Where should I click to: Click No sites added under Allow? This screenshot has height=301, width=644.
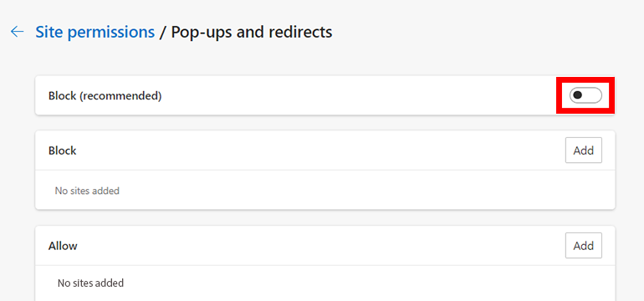91,283
